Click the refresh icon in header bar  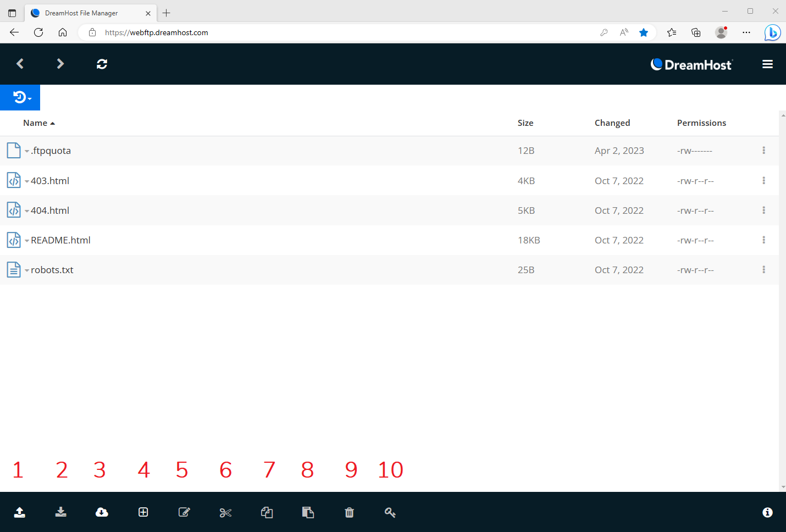[x=102, y=64]
